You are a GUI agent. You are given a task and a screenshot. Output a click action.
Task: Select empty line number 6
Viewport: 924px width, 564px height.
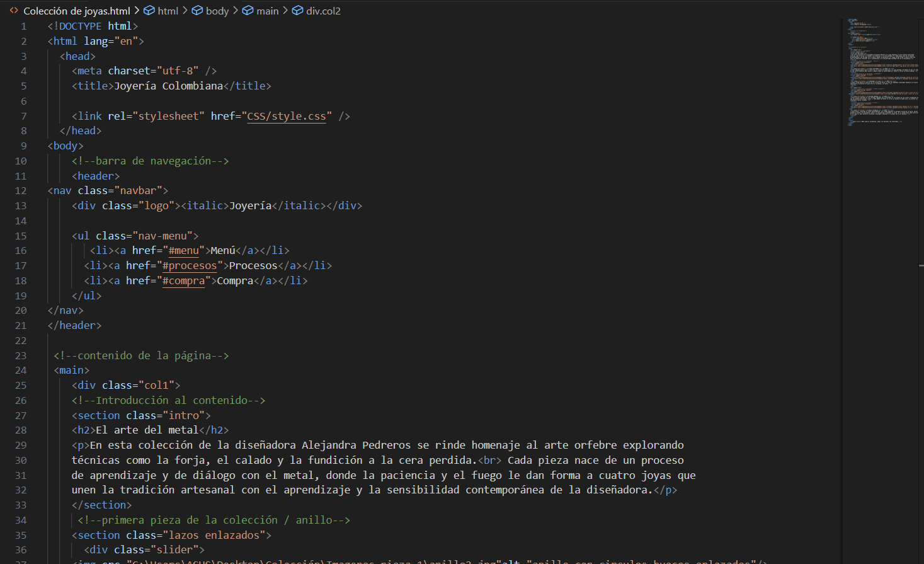point(23,101)
